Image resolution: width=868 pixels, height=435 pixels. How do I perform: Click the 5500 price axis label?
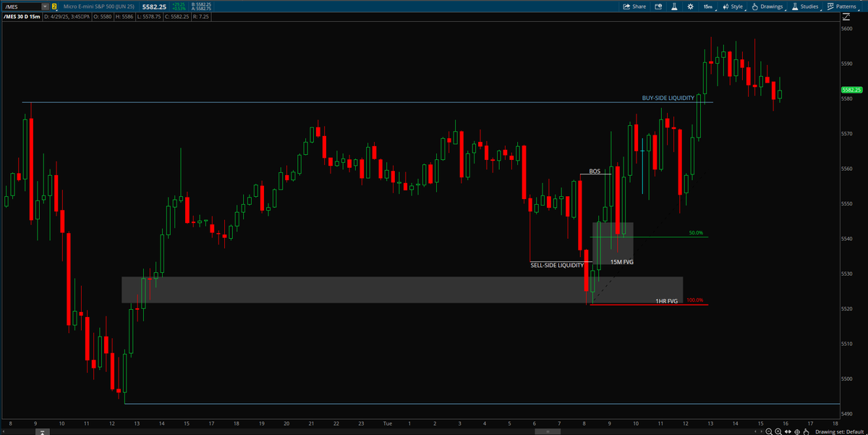[x=847, y=379]
